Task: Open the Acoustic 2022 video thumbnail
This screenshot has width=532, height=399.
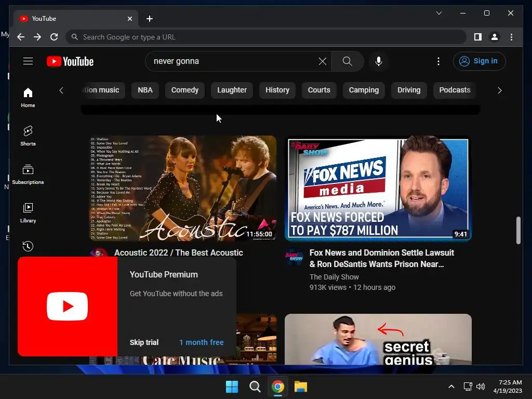Action: 183,188
